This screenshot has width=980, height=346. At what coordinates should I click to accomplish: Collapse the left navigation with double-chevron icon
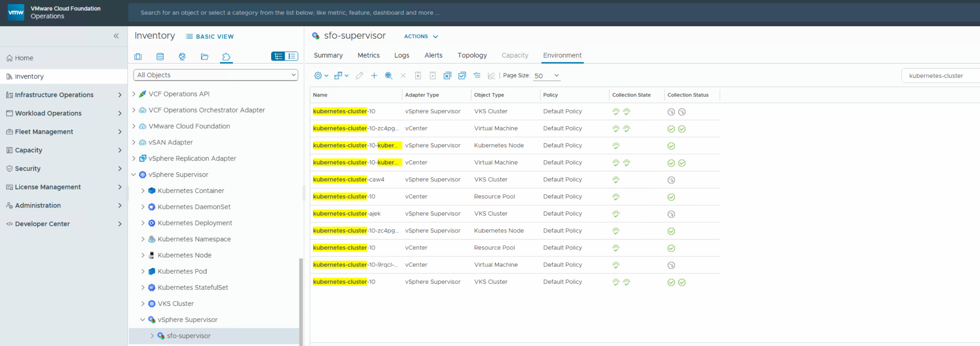coord(116,36)
